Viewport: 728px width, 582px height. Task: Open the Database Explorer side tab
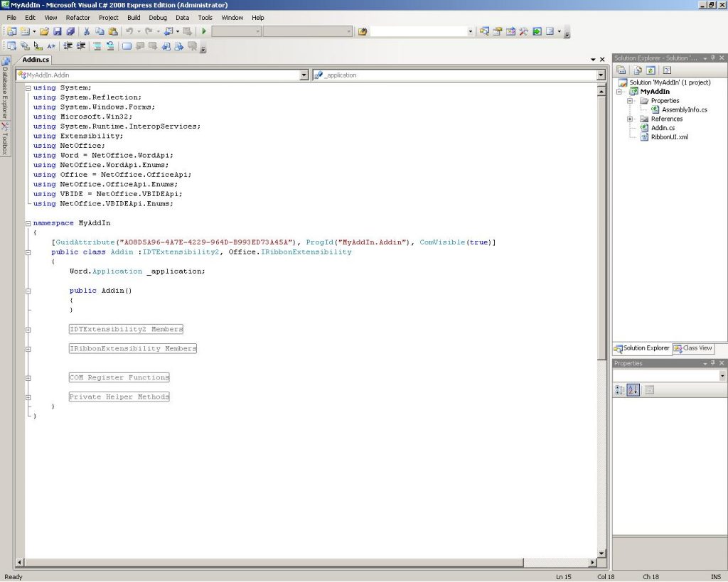pyautogui.click(x=5, y=88)
